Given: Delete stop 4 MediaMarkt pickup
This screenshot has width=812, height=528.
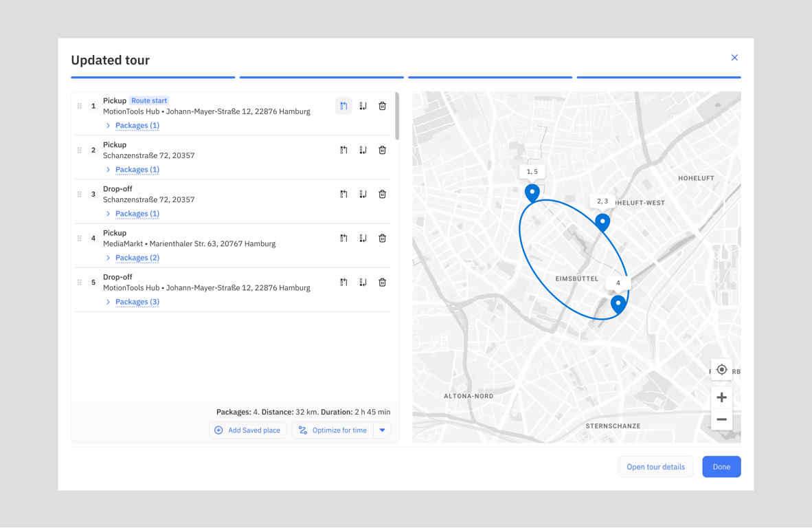Looking at the screenshot, I should 382,239.
